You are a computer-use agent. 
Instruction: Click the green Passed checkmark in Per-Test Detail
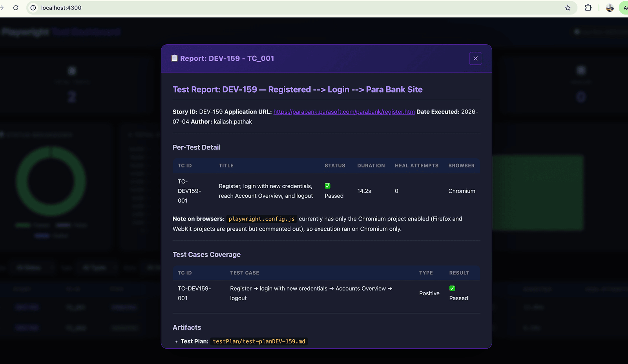[x=327, y=186]
